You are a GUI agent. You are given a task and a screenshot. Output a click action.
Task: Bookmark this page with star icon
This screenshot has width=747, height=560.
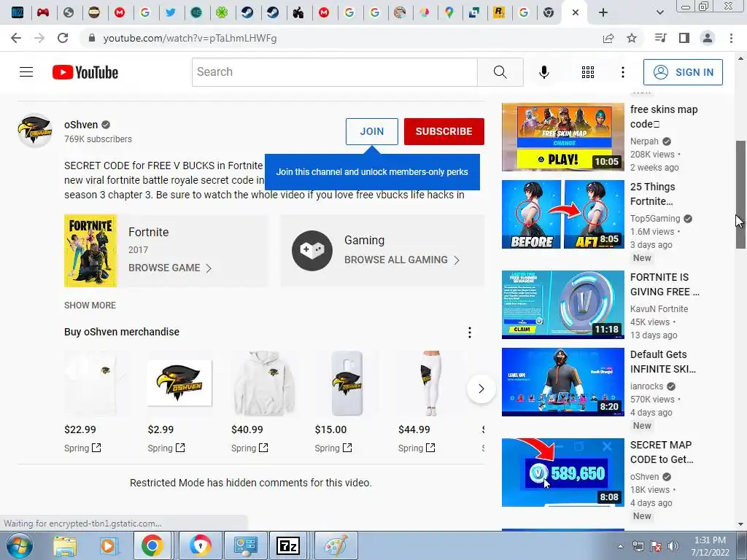tap(632, 38)
